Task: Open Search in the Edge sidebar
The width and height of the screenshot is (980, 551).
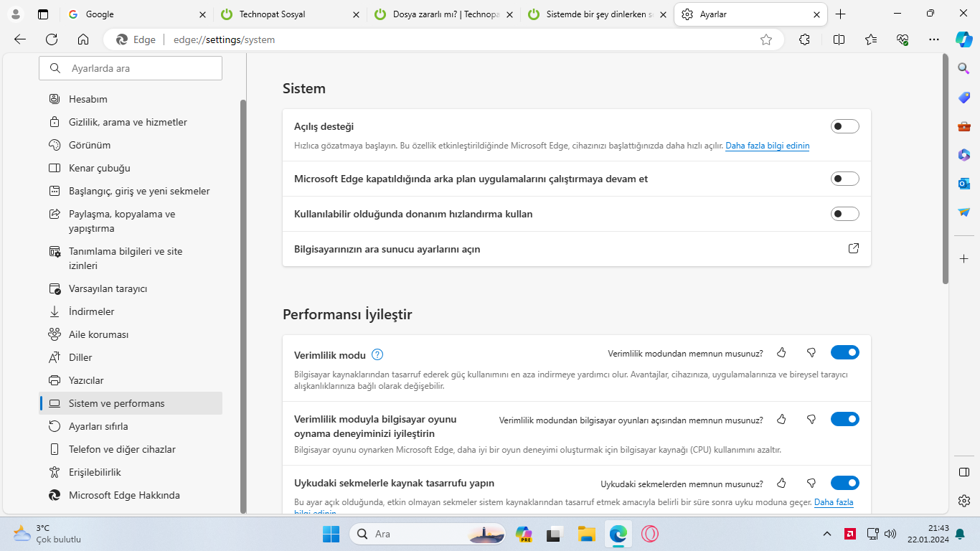Action: tap(964, 68)
